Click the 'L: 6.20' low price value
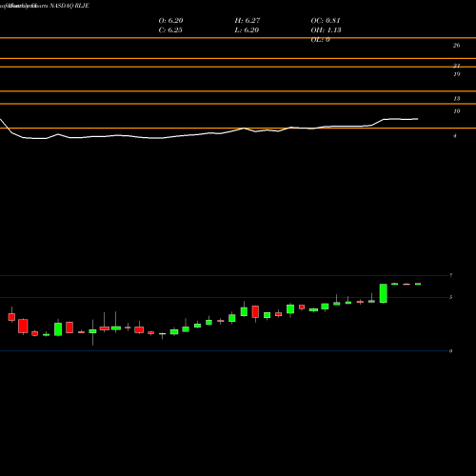Image resolution: width=476 pixels, height=476 pixels. (247, 30)
